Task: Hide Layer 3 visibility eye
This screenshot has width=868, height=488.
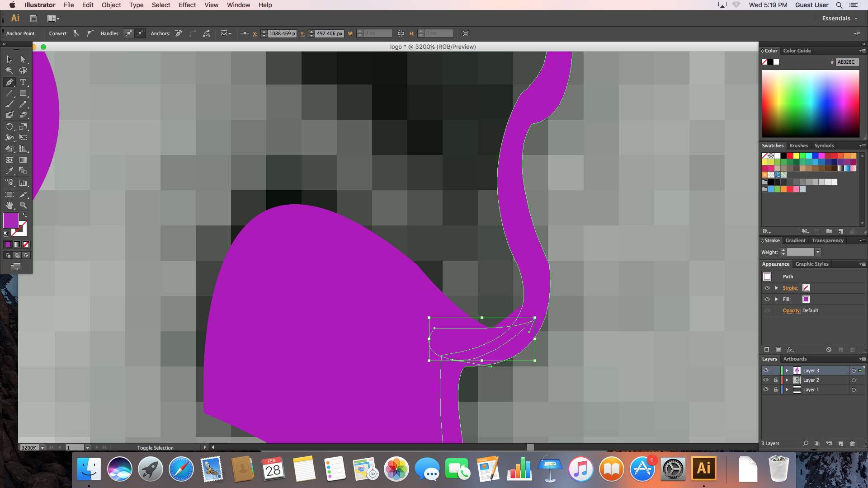Action: (766, 371)
